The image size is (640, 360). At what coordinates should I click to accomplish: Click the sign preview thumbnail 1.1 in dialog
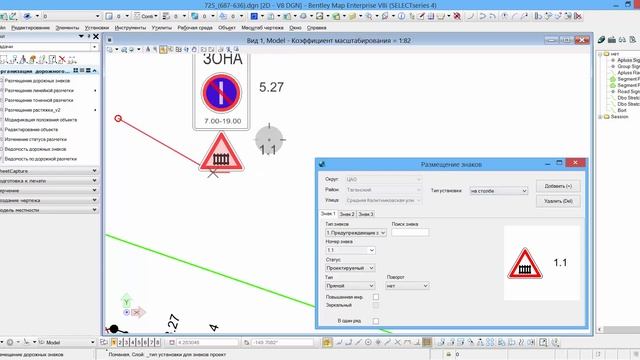point(542,263)
